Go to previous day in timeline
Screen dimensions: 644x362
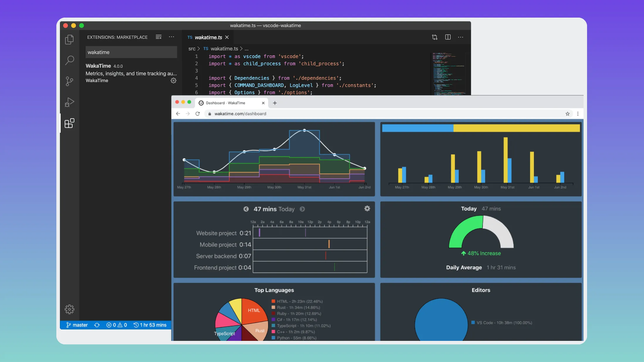[x=246, y=209]
